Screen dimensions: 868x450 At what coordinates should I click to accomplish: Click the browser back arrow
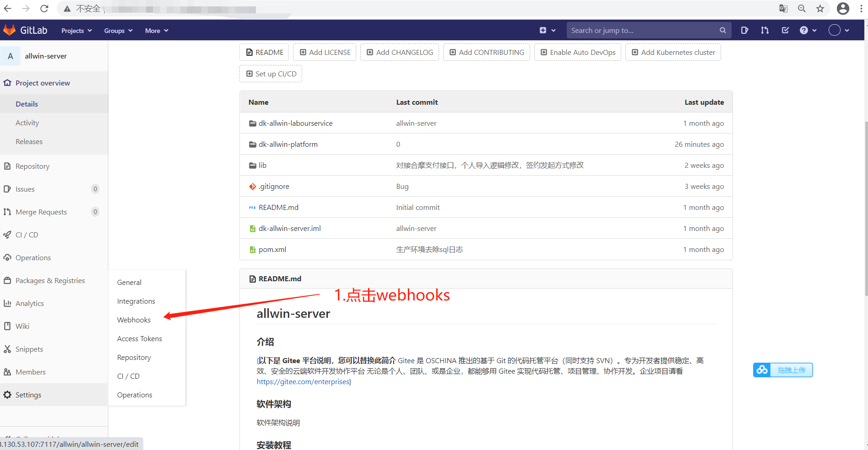(8, 8)
